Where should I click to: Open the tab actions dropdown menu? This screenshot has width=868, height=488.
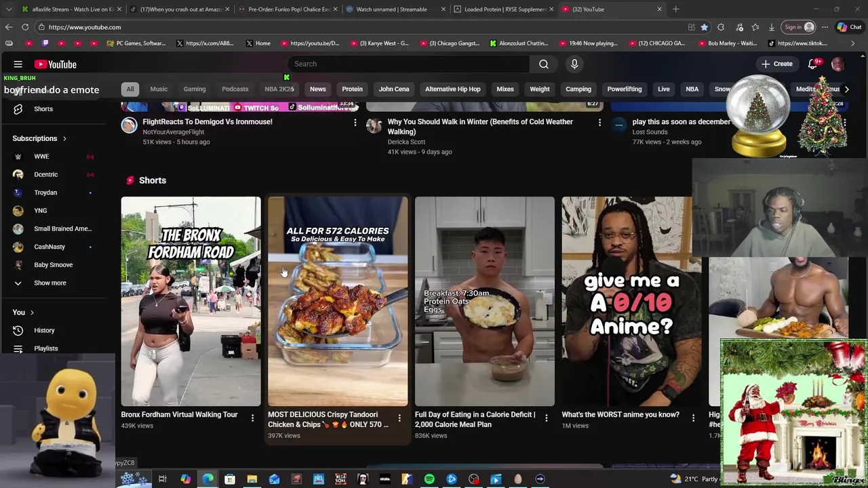click(9, 9)
